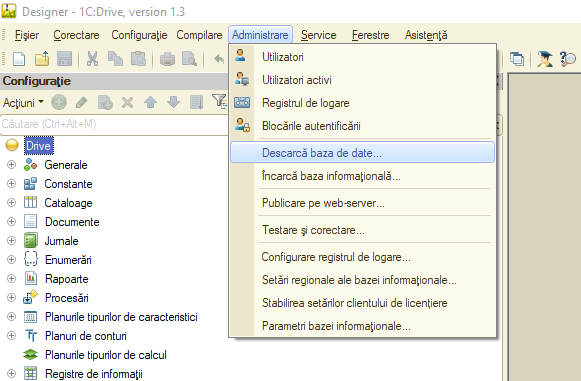Choose Testare și corectare menu item
This screenshot has width=581, height=381.
click(x=362, y=230)
